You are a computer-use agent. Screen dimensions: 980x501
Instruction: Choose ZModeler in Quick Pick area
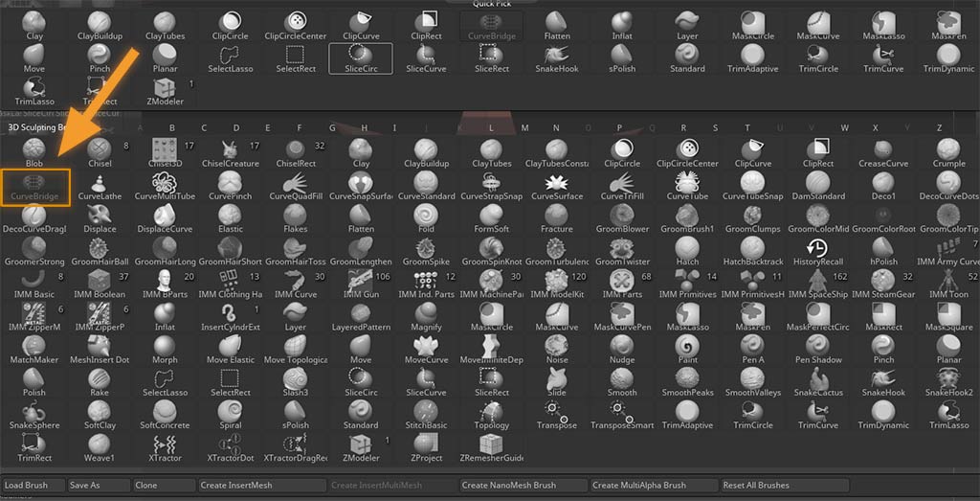tap(165, 91)
